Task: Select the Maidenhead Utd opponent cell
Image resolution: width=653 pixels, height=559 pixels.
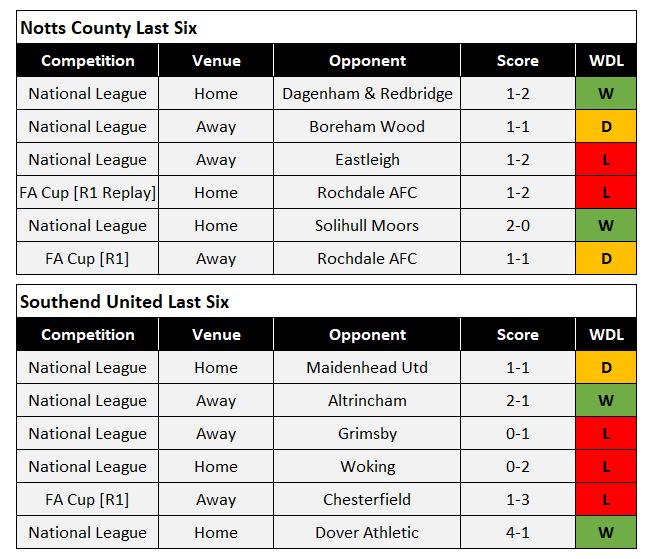Action: coord(367,368)
